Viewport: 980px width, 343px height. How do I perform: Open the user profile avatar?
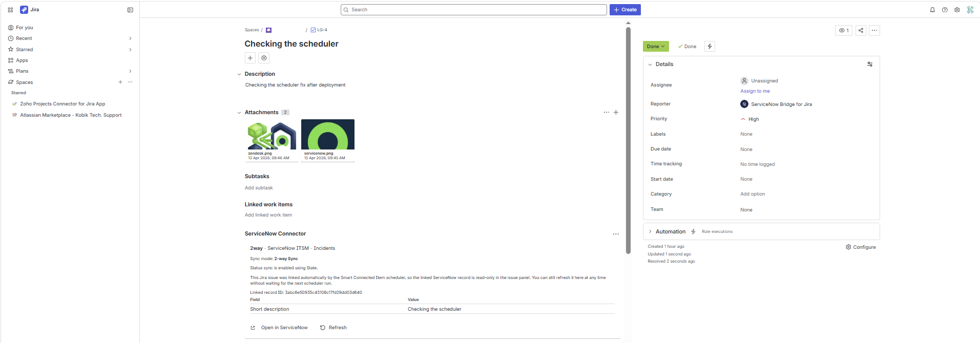tap(970, 10)
